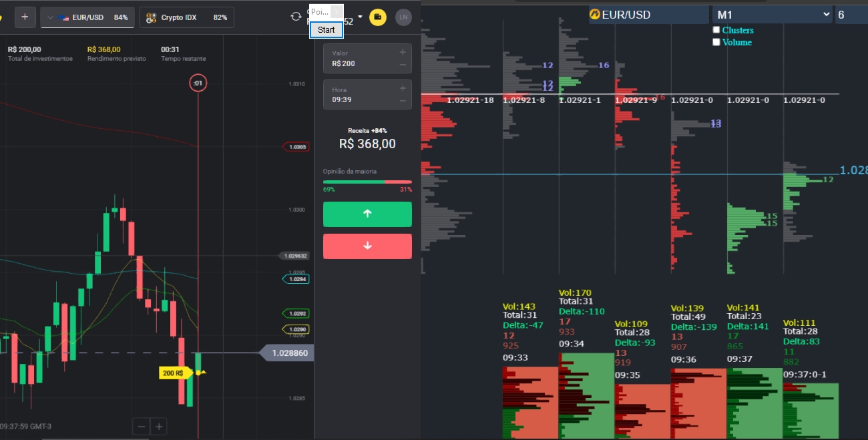This screenshot has width=868, height=440.
Task: Select the EUR/USD 84% asset tab
Action: (x=93, y=17)
